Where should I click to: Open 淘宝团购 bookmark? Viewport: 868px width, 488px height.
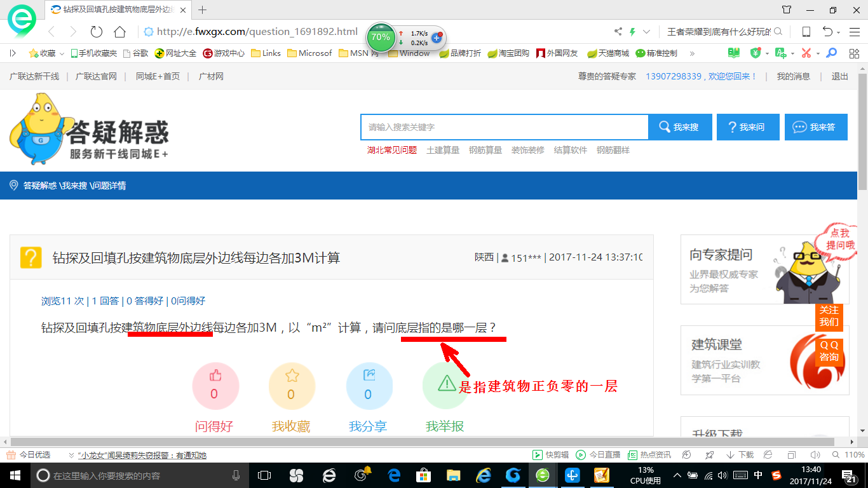tap(508, 53)
